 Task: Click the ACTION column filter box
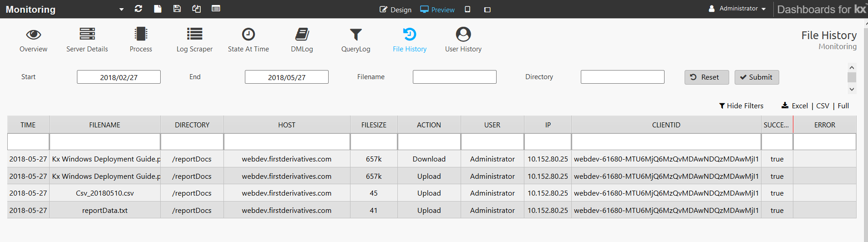coord(429,141)
